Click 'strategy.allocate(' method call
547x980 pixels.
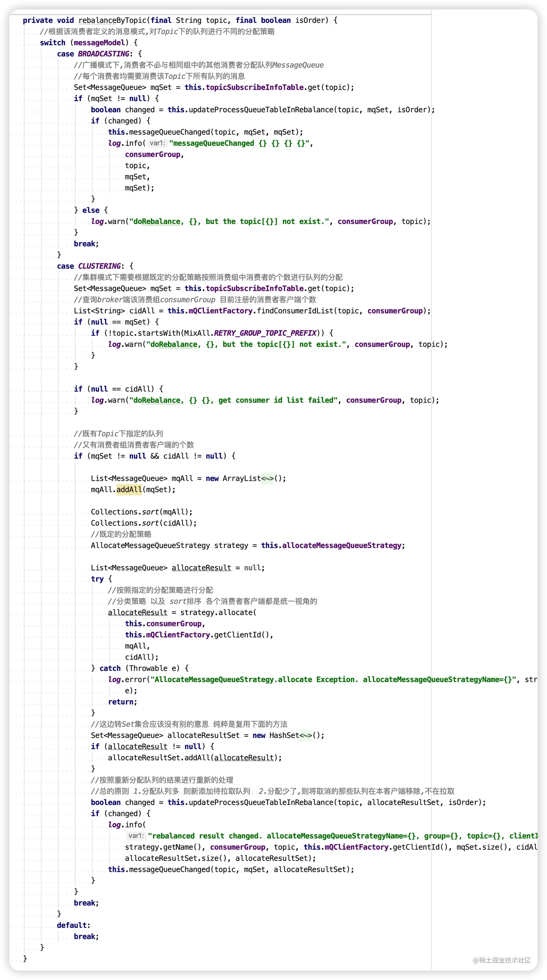[x=218, y=612]
